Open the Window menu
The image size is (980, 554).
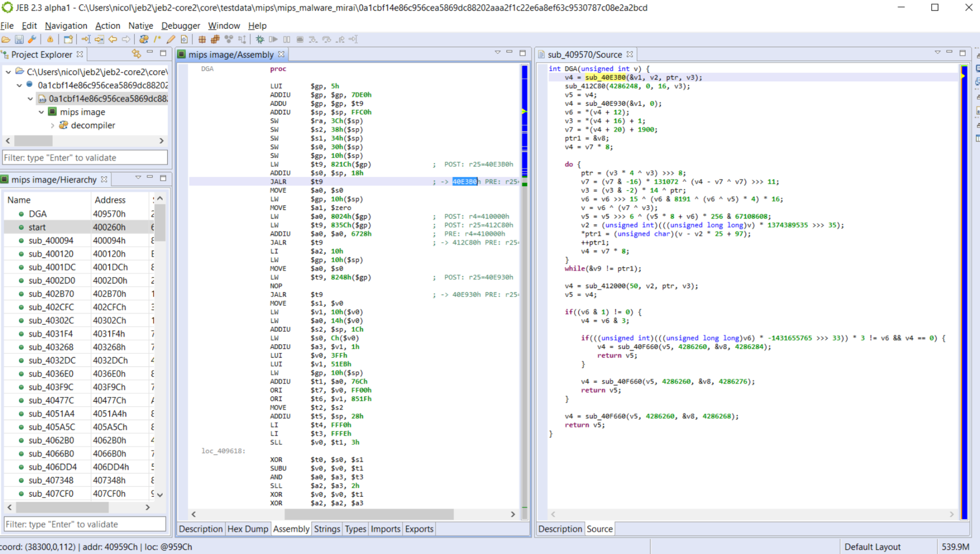[x=224, y=26]
